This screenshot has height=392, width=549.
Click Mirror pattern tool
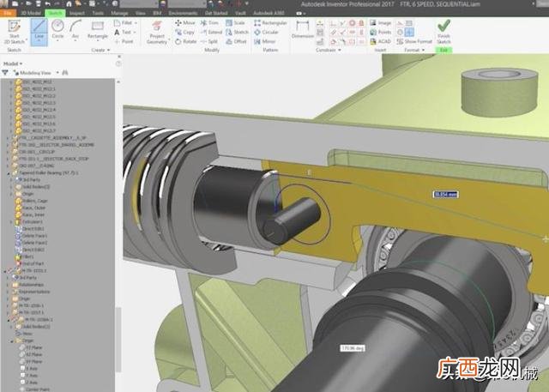265,41
